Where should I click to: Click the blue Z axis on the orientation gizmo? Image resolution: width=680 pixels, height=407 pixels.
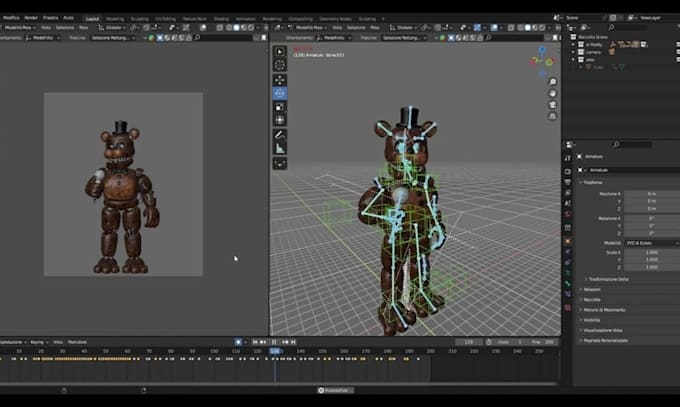pos(542,50)
